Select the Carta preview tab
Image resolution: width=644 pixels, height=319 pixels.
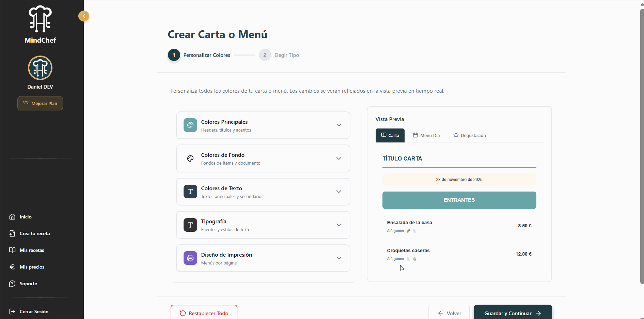390,135
